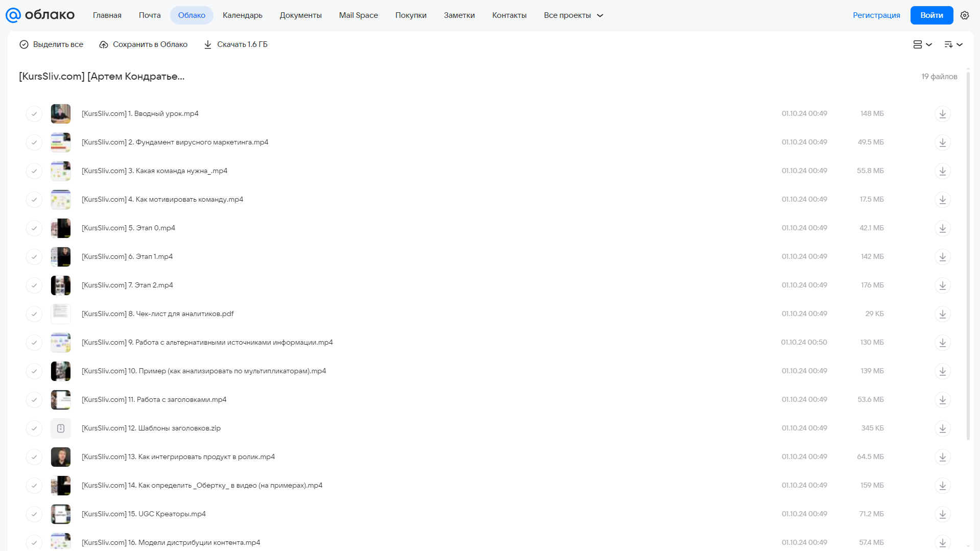Click the Облако logo icon
The height and width of the screenshot is (551, 980).
pos(13,15)
